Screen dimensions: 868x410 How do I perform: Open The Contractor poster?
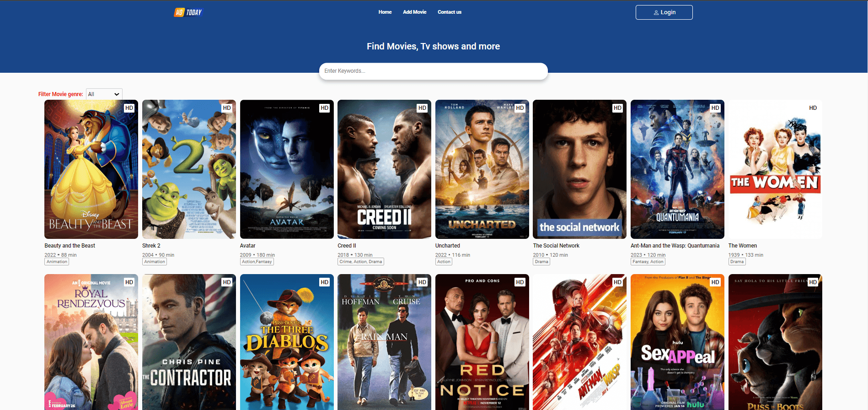click(x=189, y=342)
